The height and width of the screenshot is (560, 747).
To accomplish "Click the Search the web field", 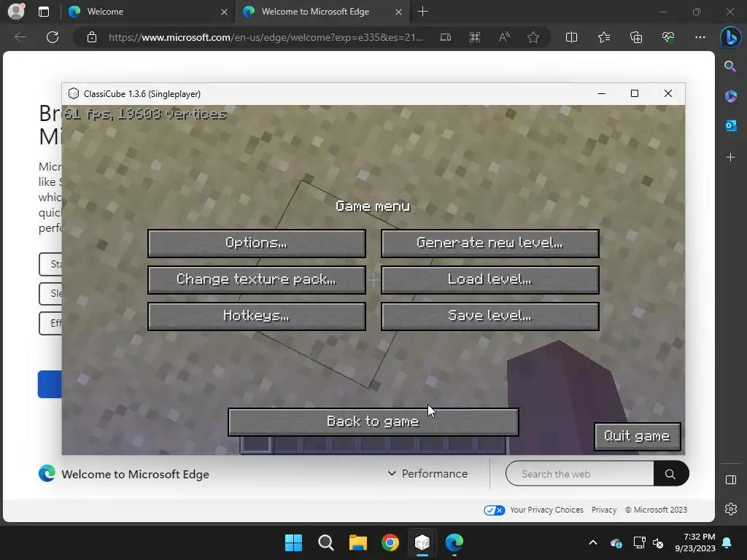I will 580,474.
